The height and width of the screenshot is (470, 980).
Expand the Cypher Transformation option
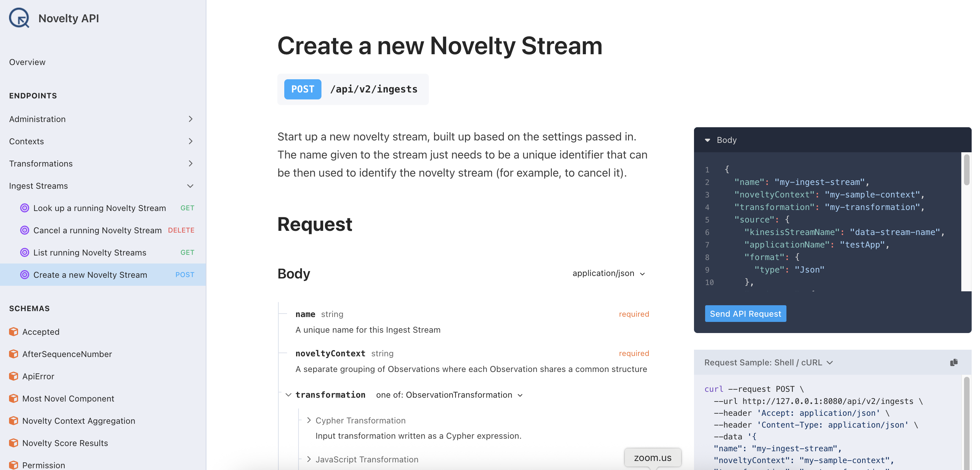(x=309, y=420)
